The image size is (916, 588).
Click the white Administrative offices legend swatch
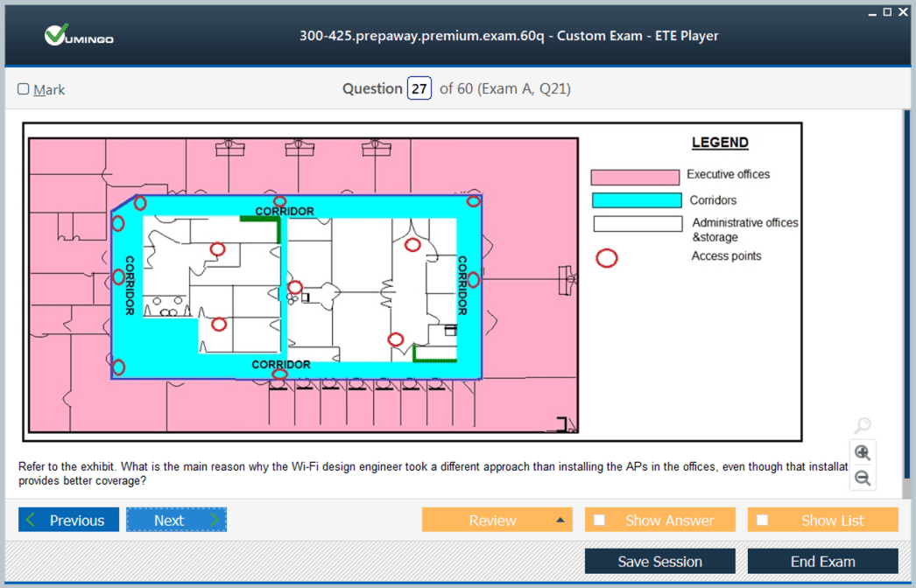tap(638, 224)
